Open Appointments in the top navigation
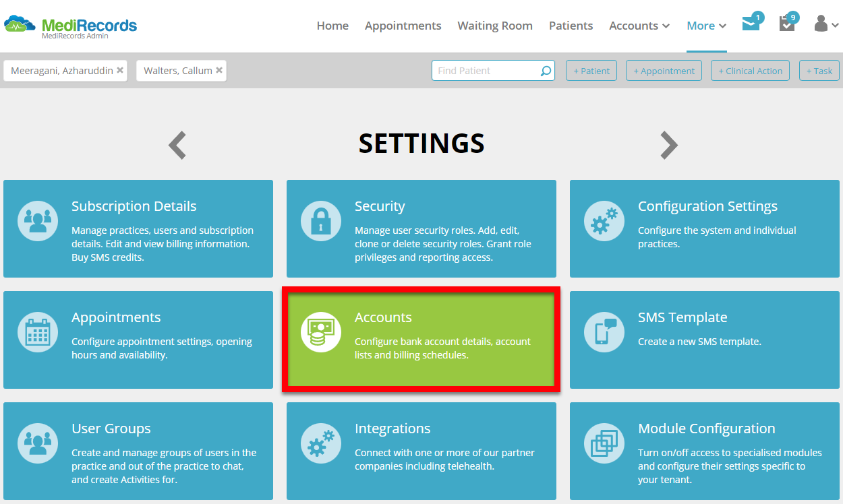Screen dimensions: 843x504 tap(403, 26)
